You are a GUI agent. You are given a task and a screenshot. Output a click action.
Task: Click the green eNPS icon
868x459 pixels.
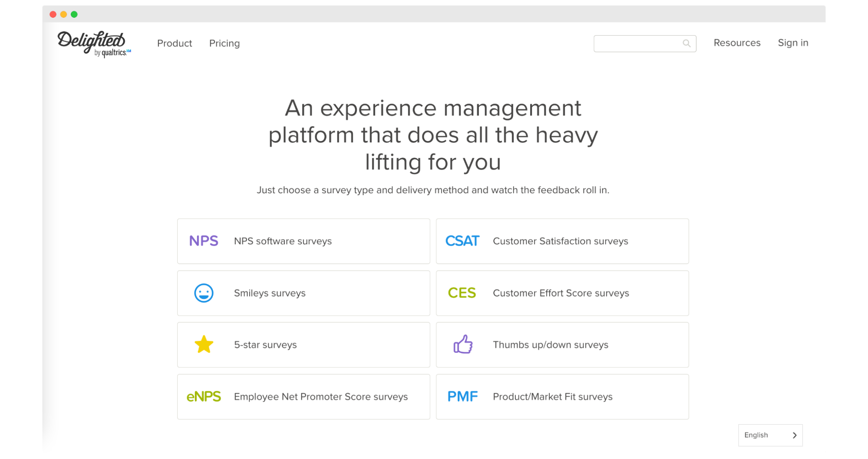coord(204,397)
